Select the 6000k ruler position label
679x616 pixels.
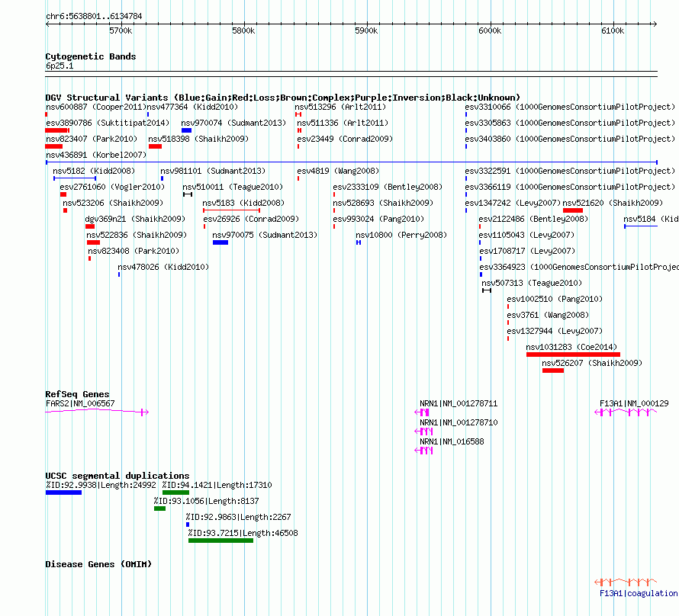(x=490, y=30)
